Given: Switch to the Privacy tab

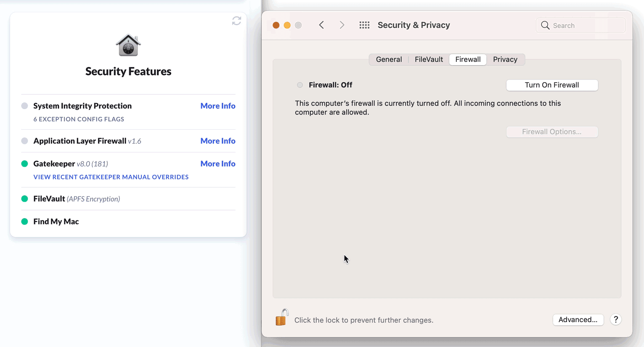Looking at the screenshot, I should coord(505,59).
